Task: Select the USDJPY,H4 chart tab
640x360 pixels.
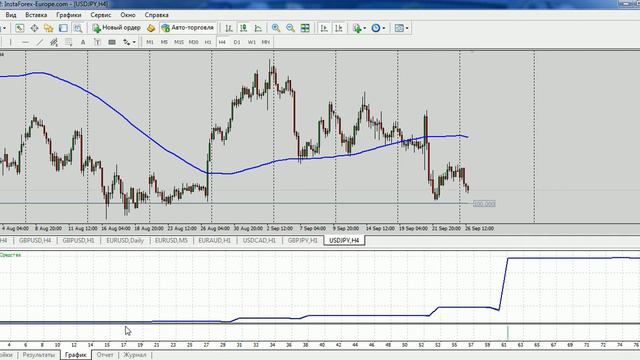Action: coord(344,240)
